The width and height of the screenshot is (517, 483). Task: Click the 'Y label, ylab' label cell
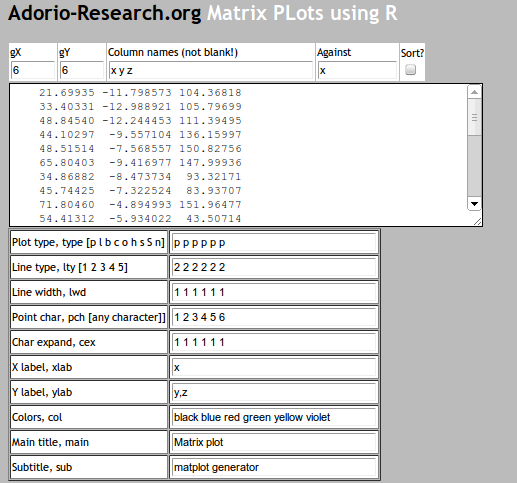click(89, 392)
